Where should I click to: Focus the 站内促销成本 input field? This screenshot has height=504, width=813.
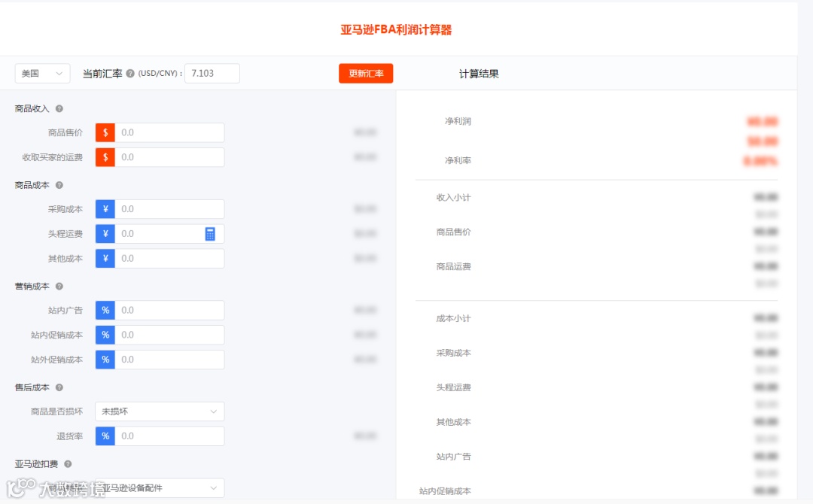(x=169, y=335)
